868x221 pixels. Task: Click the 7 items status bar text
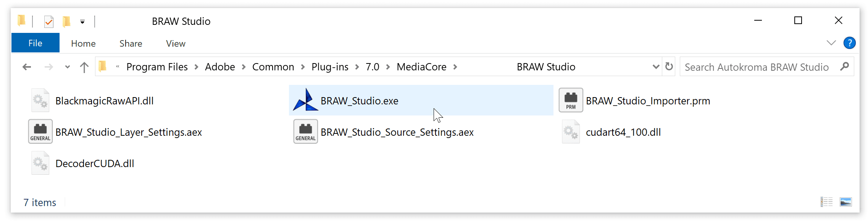40,202
